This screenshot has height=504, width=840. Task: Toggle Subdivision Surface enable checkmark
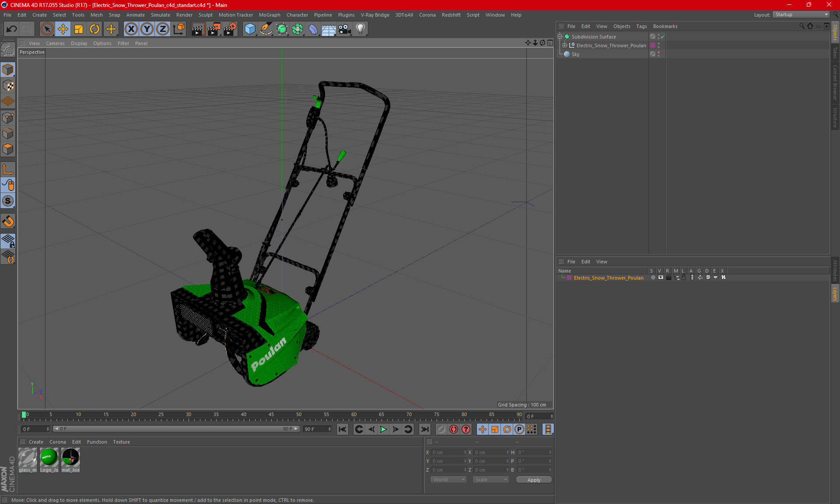[663, 37]
